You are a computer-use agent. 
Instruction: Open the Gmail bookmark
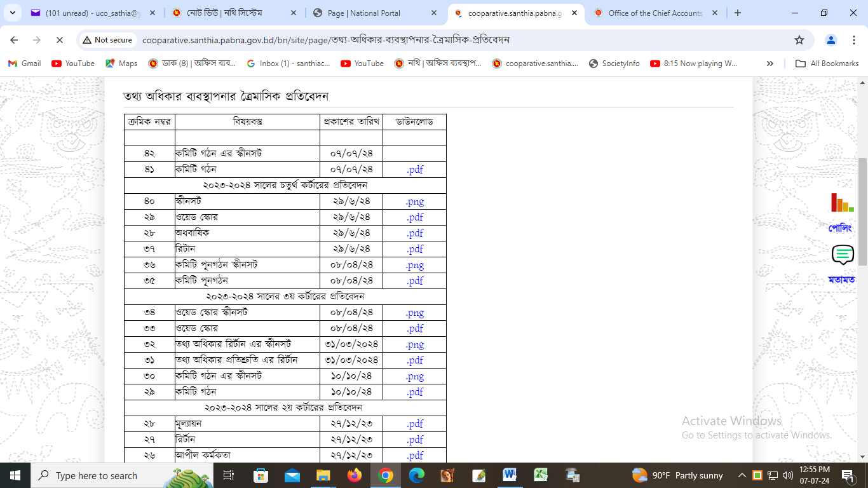pos(24,64)
